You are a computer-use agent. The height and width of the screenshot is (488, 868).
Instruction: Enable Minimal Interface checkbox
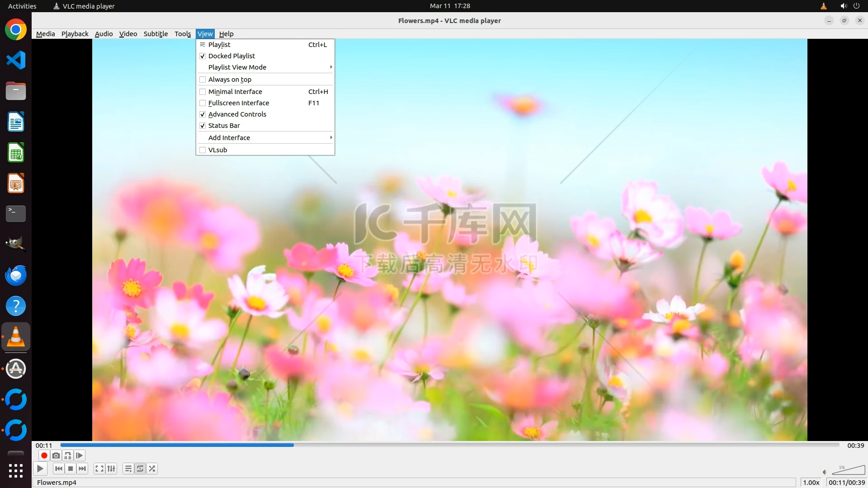pyautogui.click(x=235, y=92)
